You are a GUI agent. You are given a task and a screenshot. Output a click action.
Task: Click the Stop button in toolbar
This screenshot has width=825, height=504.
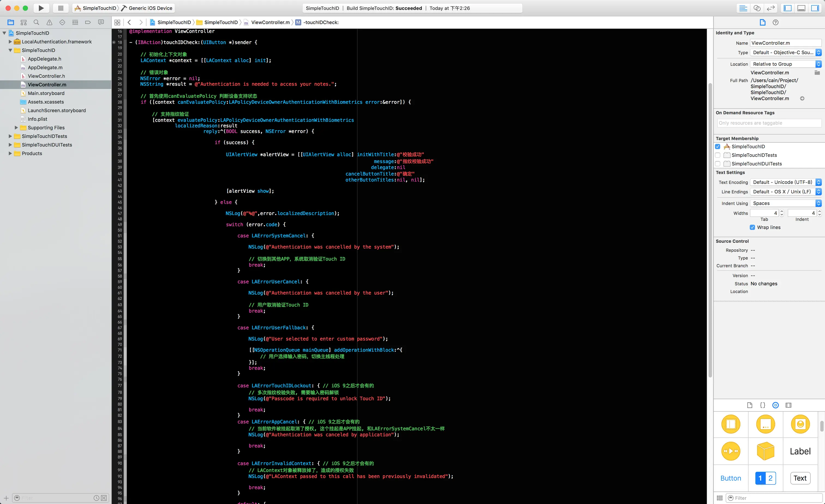pyautogui.click(x=61, y=8)
